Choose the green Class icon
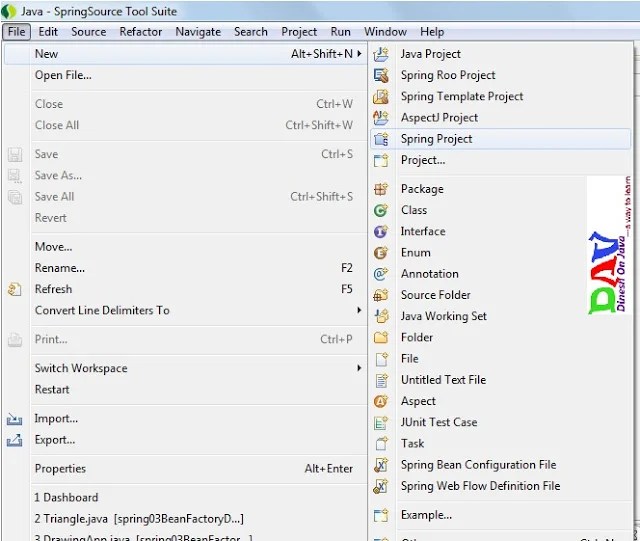This screenshot has height=541, width=640. (381, 210)
